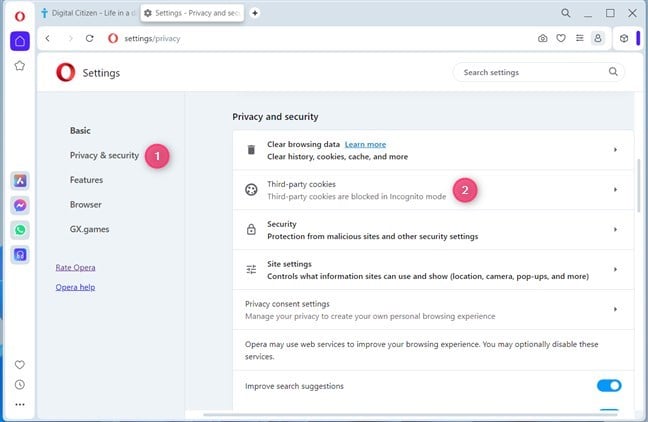Click 'Manage your privacy to create' description
This screenshot has height=422, width=648.
click(370, 316)
